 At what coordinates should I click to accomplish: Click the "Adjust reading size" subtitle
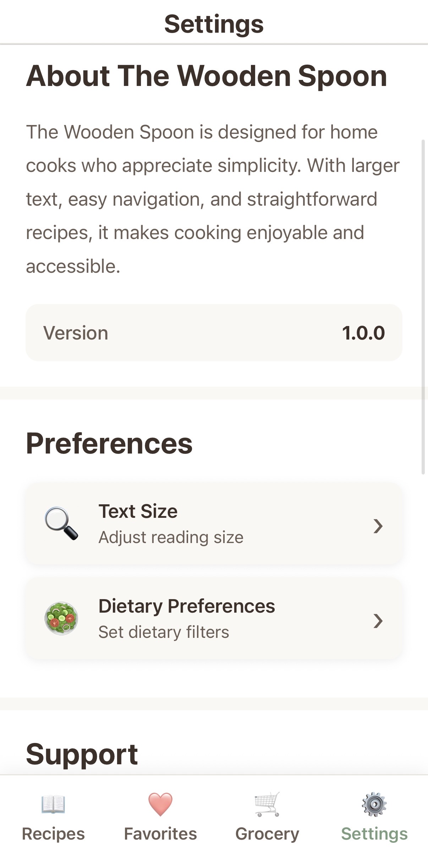[x=171, y=537]
